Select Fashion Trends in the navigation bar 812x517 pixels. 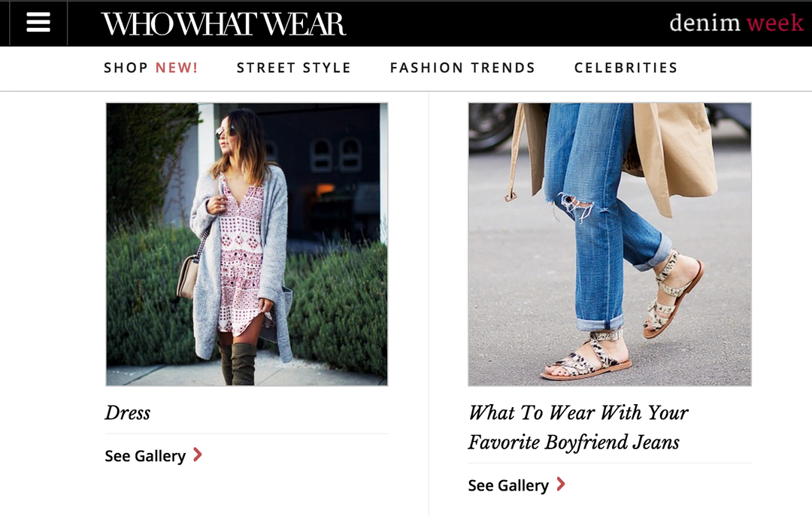(462, 68)
